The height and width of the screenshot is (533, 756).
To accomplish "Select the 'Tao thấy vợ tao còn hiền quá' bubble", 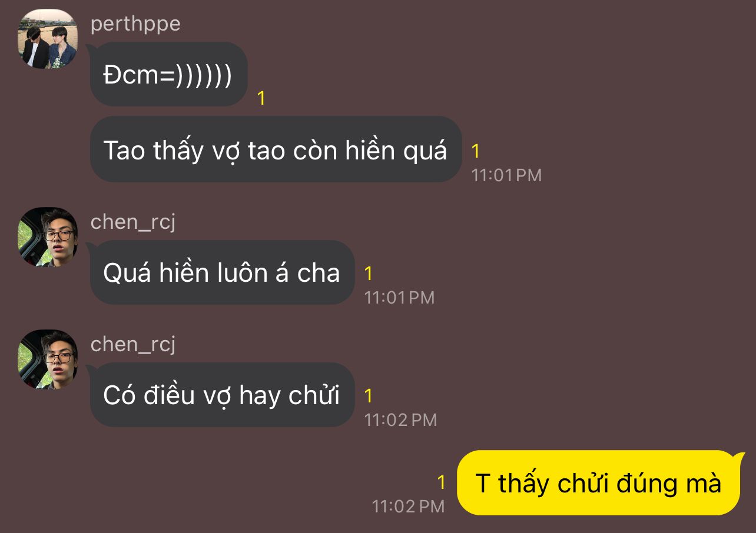I will tap(276, 149).
